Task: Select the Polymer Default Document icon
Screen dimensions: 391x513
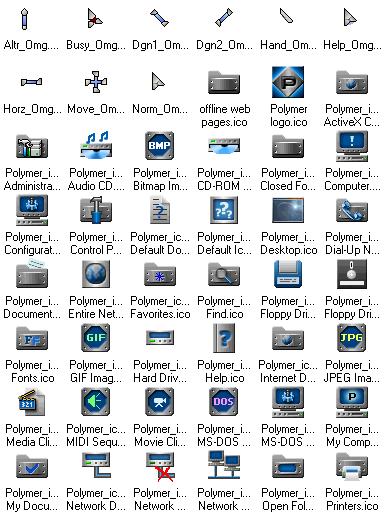Action: tap(160, 210)
